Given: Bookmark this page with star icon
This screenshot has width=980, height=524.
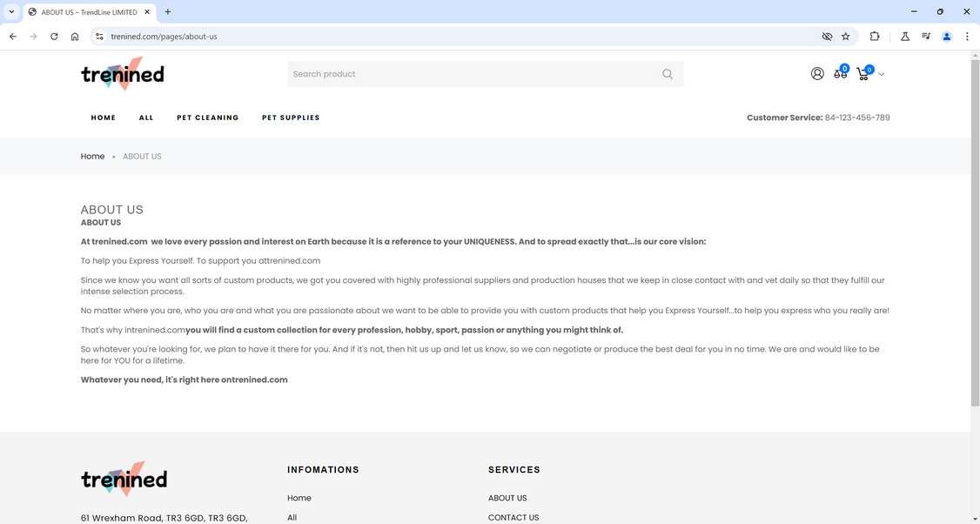Looking at the screenshot, I should [x=846, y=37].
